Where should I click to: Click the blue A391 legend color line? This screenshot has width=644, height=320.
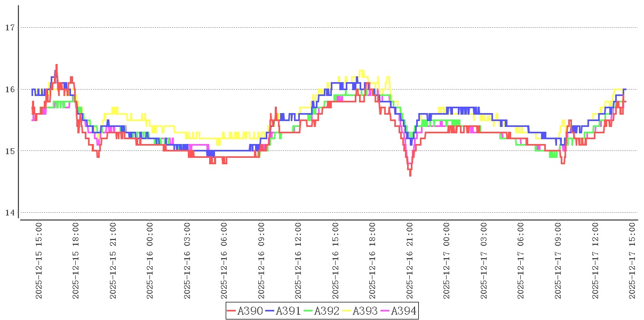[270, 311]
